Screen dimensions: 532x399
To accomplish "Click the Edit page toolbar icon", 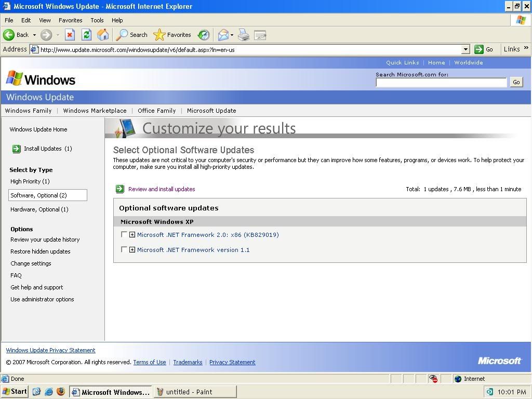I will point(260,35).
